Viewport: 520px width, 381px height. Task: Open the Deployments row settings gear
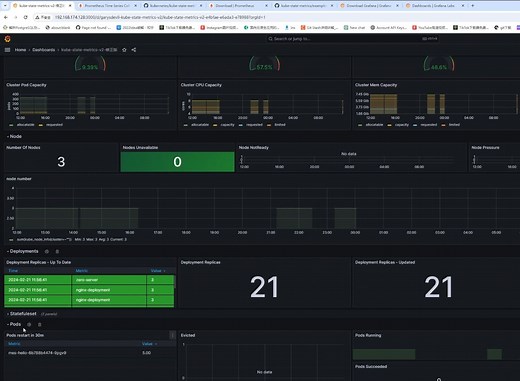47,251
